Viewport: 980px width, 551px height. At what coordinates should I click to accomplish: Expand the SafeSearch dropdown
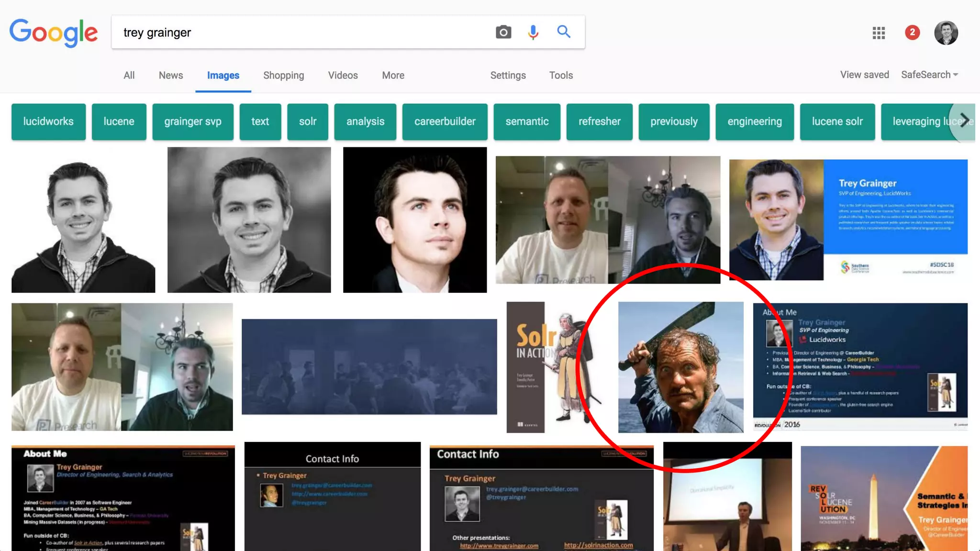(929, 75)
